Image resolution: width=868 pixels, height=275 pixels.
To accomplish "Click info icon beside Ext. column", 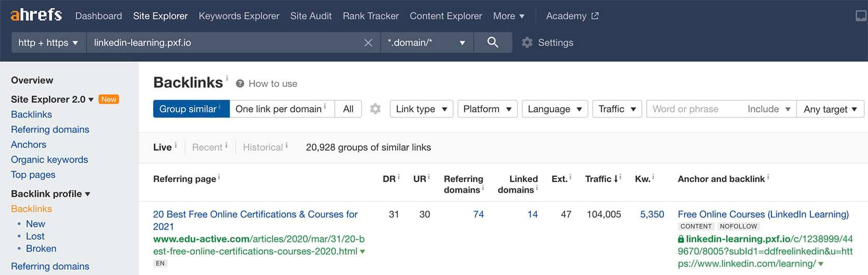I will pyautogui.click(x=571, y=177).
